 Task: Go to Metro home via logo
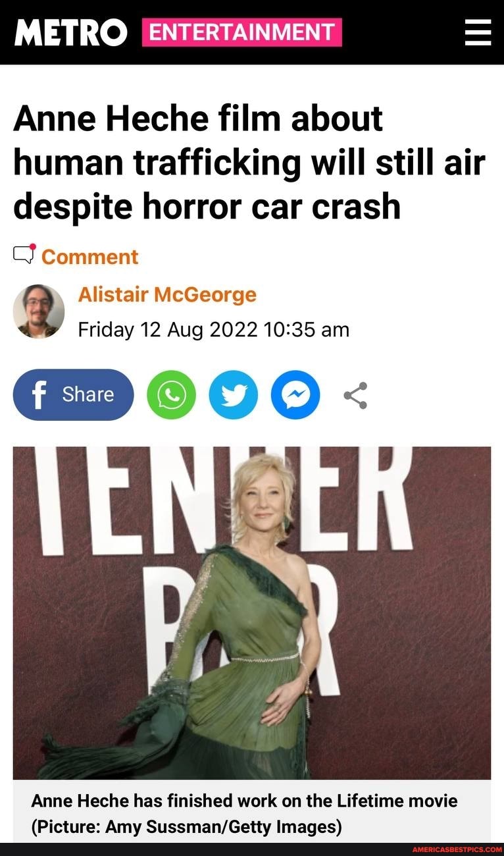70,32
